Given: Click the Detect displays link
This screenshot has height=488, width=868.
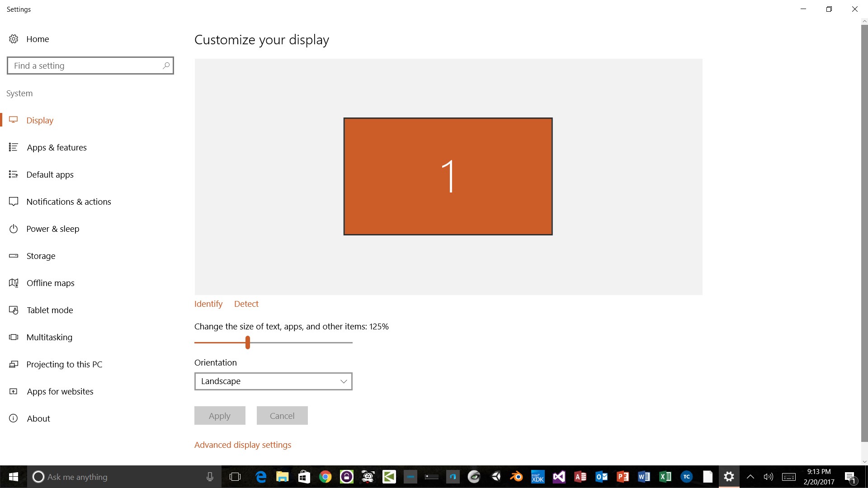Looking at the screenshot, I should click(245, 303).
